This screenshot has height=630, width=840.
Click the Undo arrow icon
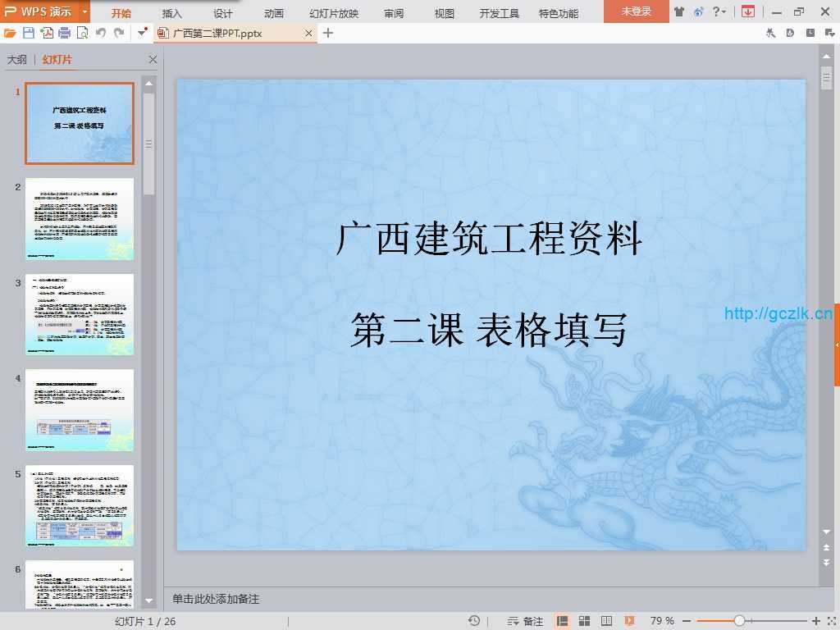click(100, 33)
